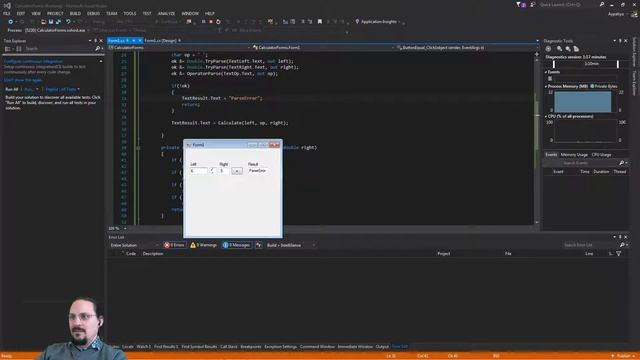This screenshot has height=360, width=640.
Task: Open Application Insights toolbar dropdown
Action: pyautogui.click(x=378, y=22)
